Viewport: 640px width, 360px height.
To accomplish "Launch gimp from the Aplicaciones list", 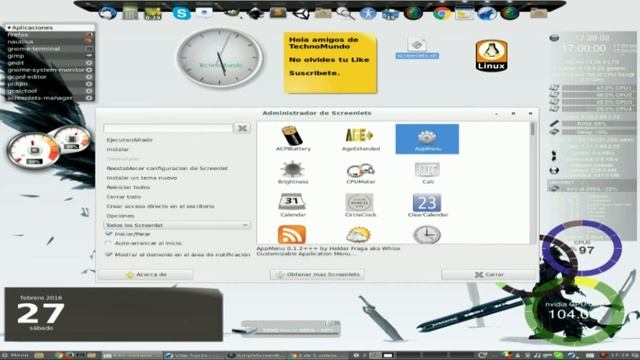I will 50,56.
